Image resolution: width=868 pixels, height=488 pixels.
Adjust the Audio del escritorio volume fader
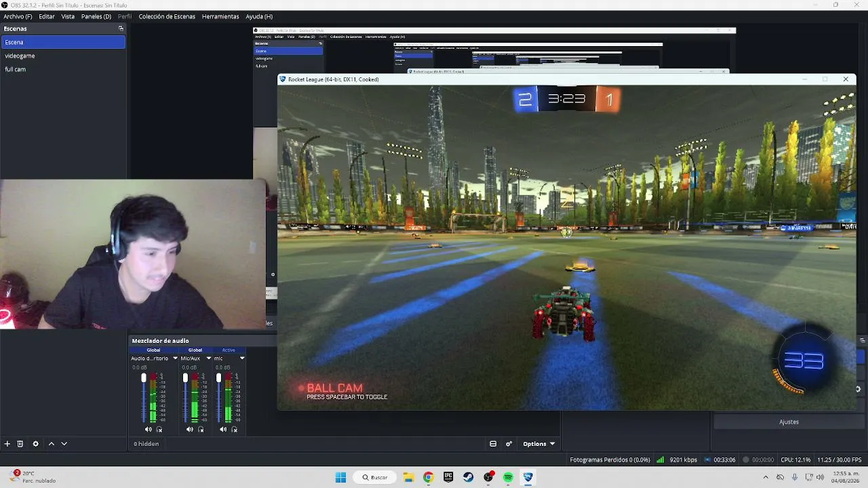[144, 378]
